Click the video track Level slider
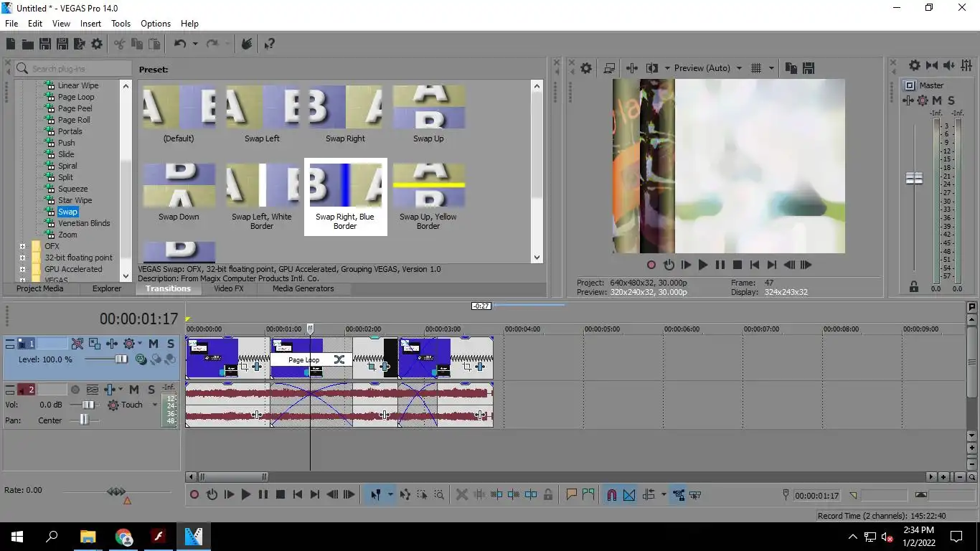The image size is (980, 551). [121, 359]
